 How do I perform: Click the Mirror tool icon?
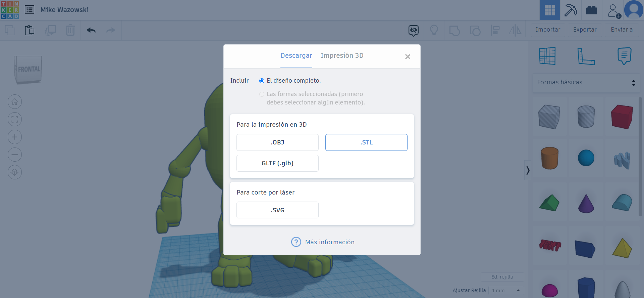515,31
